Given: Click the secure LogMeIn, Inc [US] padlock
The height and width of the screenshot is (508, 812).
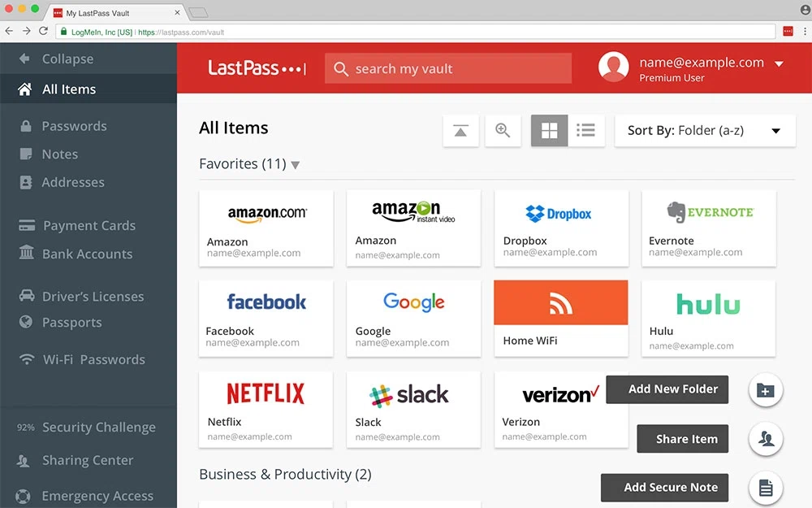Looking at the screenshot, I should [x=63, y=32].
